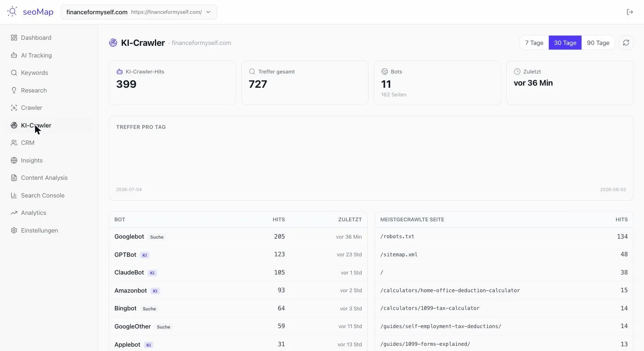Go to Crawler page in sidebar

pyautogui.click(x=49, y=108)
